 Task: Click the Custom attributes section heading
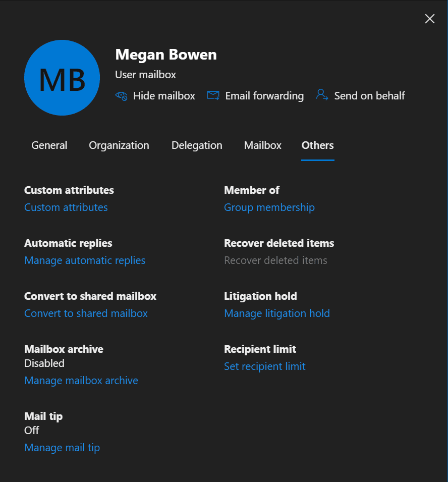69,190
